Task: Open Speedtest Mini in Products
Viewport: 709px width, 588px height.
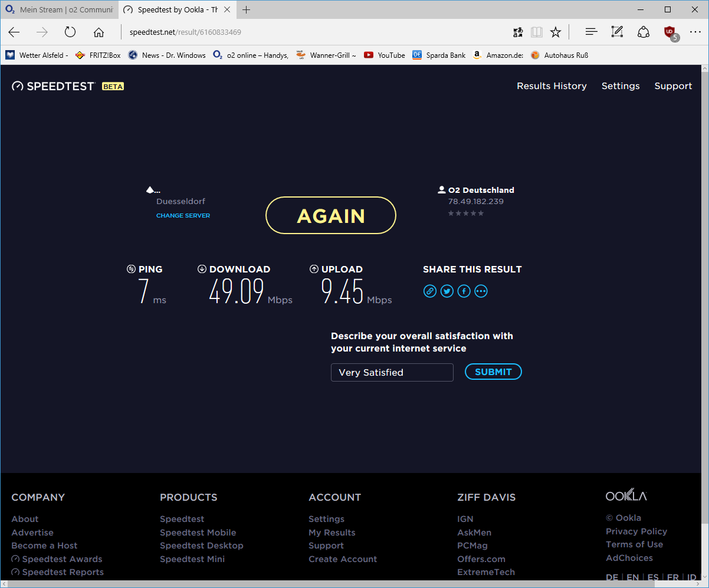Action: pos(192,559)
